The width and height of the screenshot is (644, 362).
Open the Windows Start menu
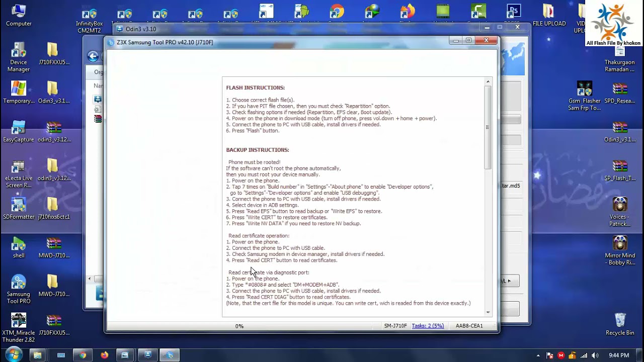click(x=14, y=355)
